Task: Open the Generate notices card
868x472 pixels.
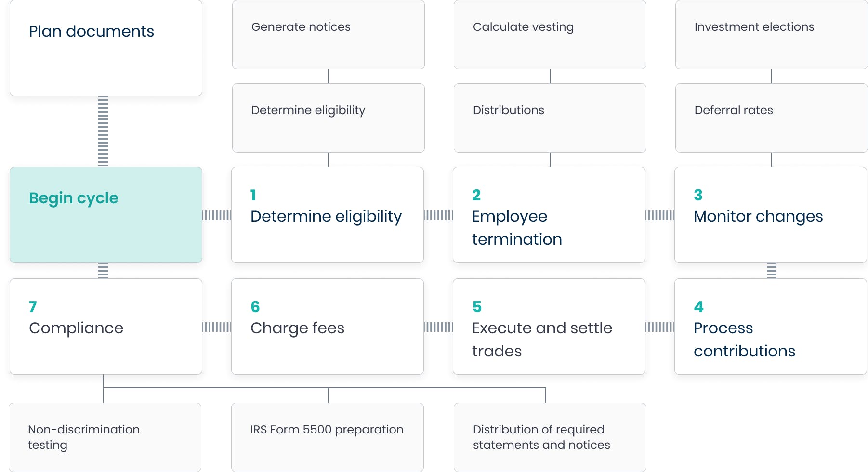Action: pyautogui.click(x=329, y=35)
